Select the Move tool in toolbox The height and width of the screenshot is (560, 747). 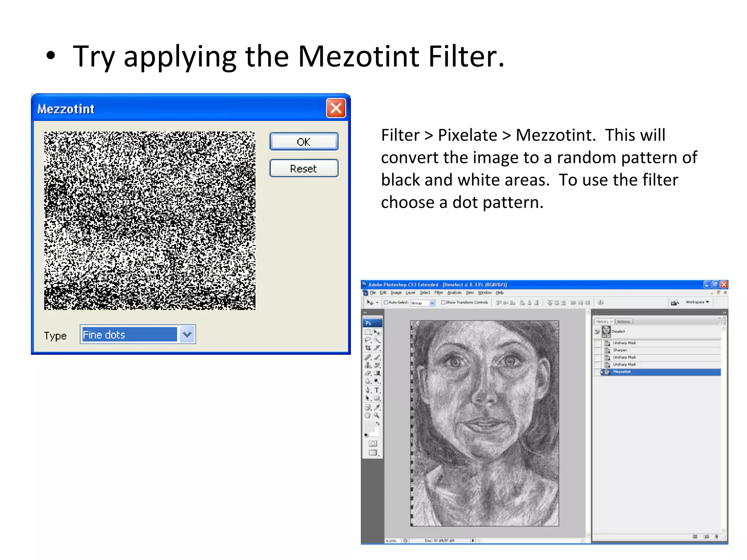click(x=377, y=332)
